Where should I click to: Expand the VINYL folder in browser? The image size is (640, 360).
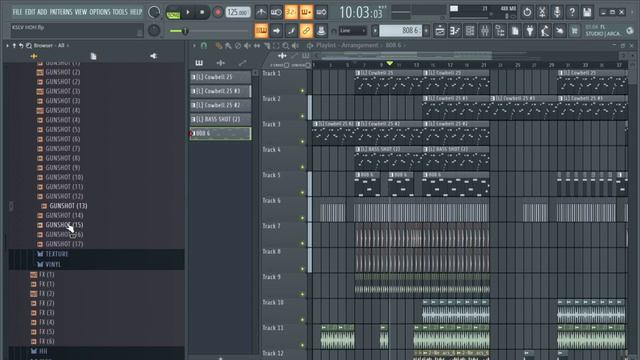[x=53, y=264]
